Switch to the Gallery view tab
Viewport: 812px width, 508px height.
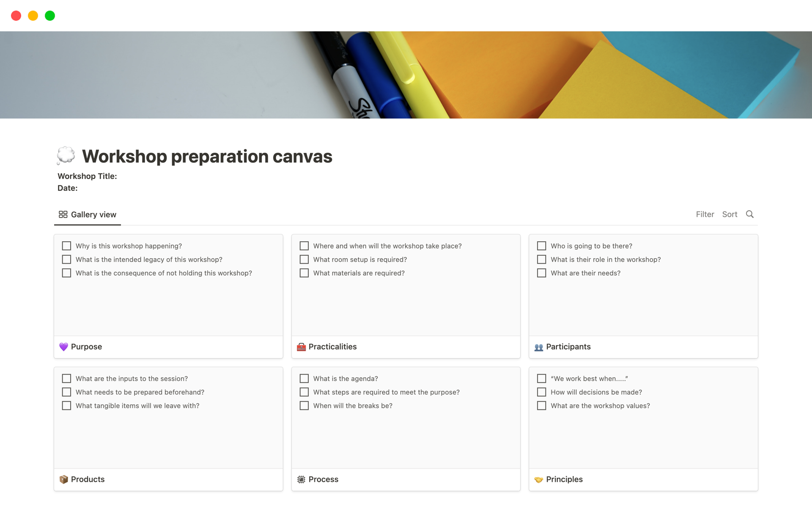pos(87,214)
